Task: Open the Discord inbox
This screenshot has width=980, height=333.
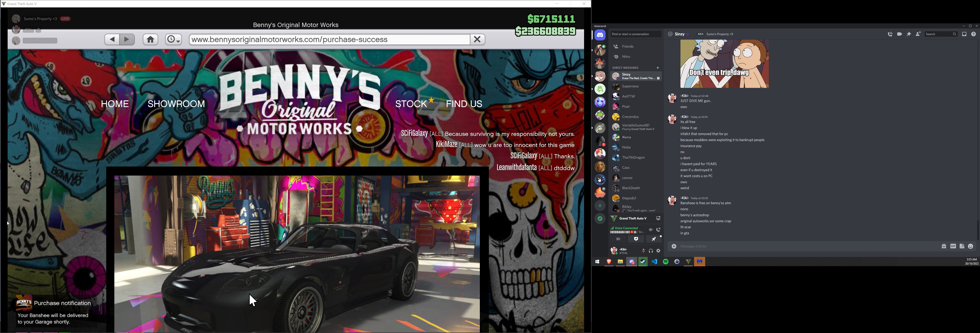Action: point(964,34)
